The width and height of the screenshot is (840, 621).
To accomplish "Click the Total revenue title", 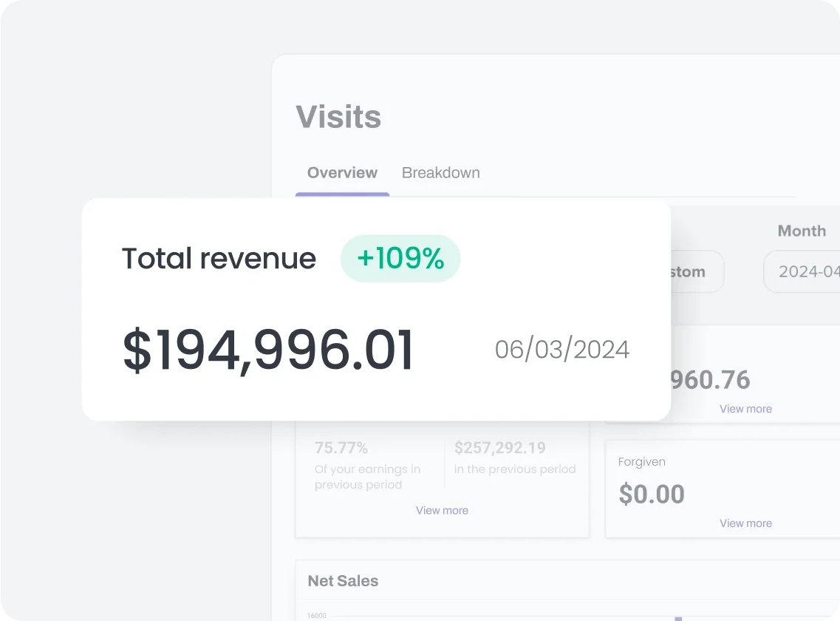I will click(219, 259).
